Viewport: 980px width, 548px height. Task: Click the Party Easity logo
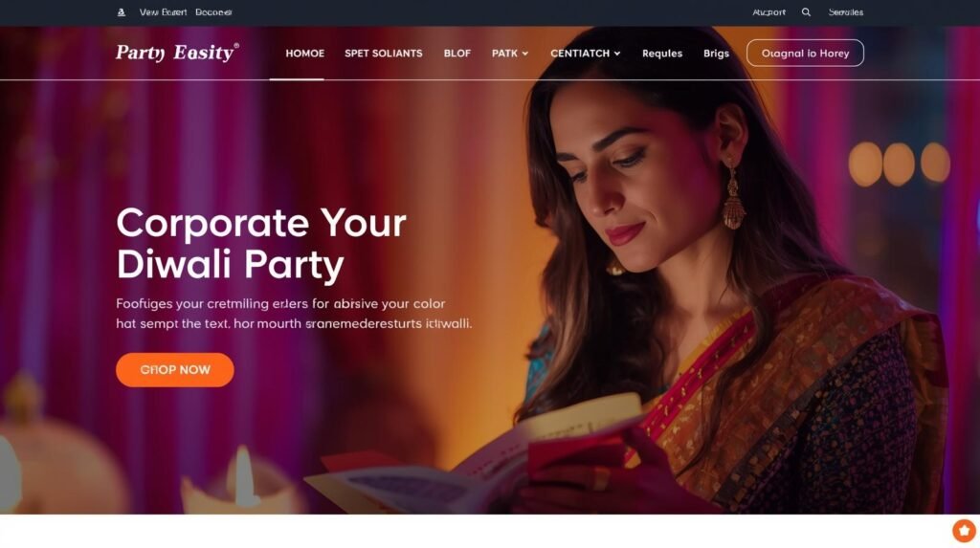pyautogui.click(x=177, y=53)
